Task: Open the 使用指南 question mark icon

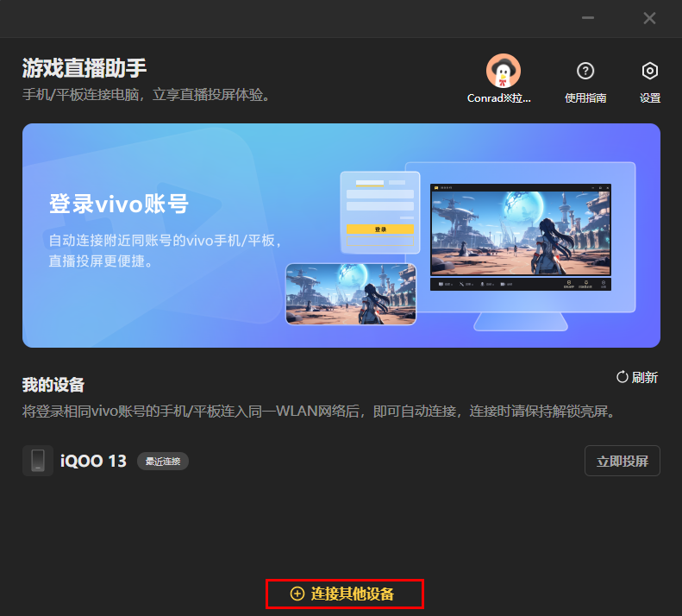Action: tap(585, 71)
